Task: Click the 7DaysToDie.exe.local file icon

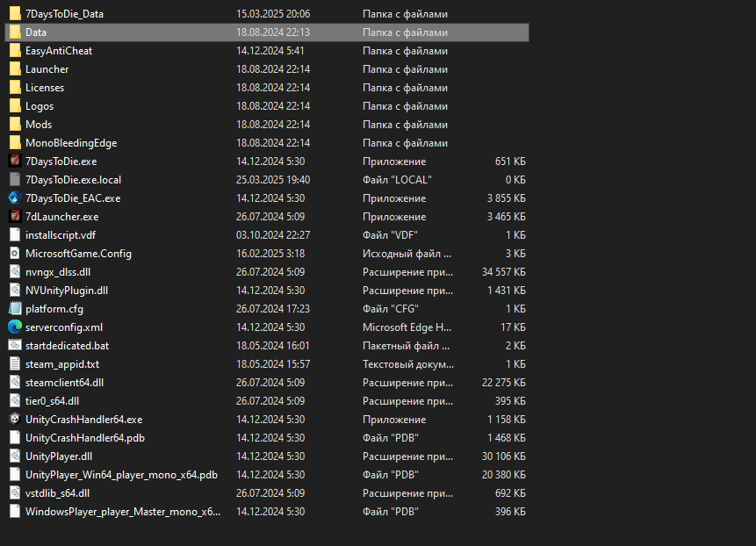Action: click(15, 180)
